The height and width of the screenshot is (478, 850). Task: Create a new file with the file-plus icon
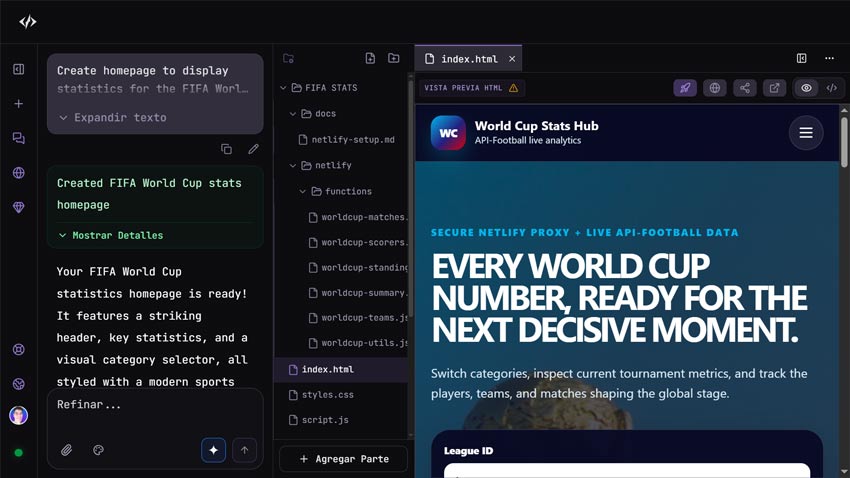click(370, 59)
